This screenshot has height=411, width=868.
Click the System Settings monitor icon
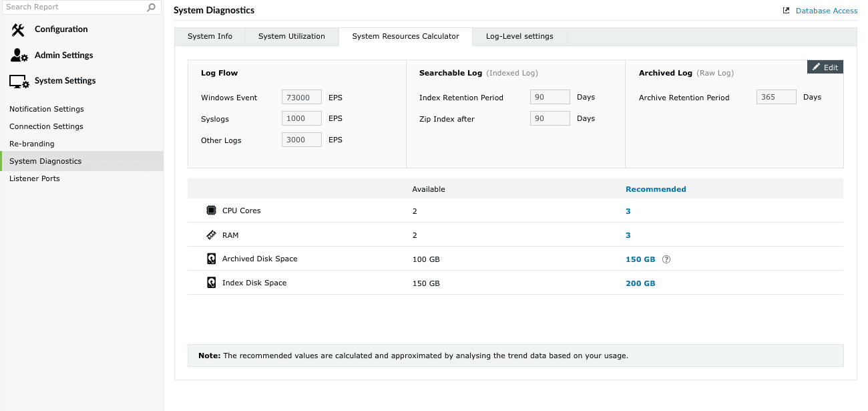coord(19,82)
